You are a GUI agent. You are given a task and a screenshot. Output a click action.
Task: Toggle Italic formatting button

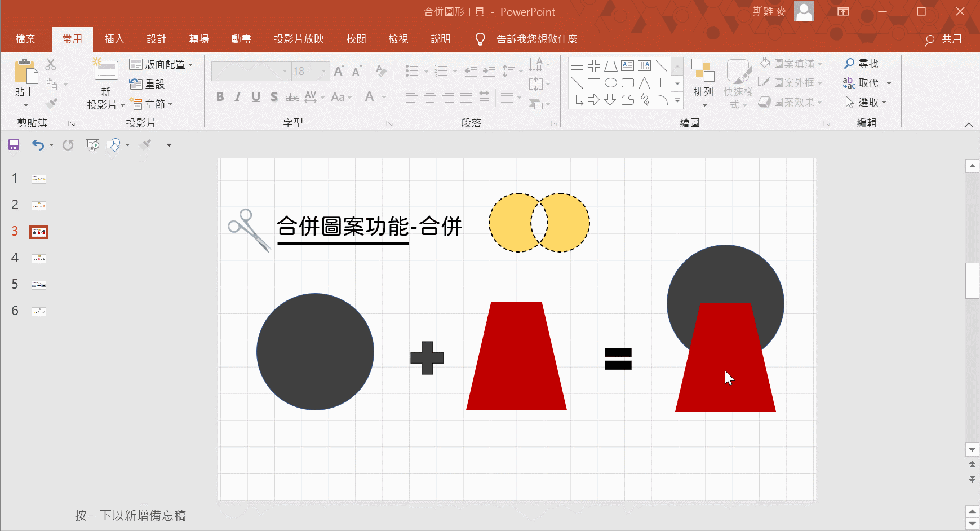click(x=238, y=97)
